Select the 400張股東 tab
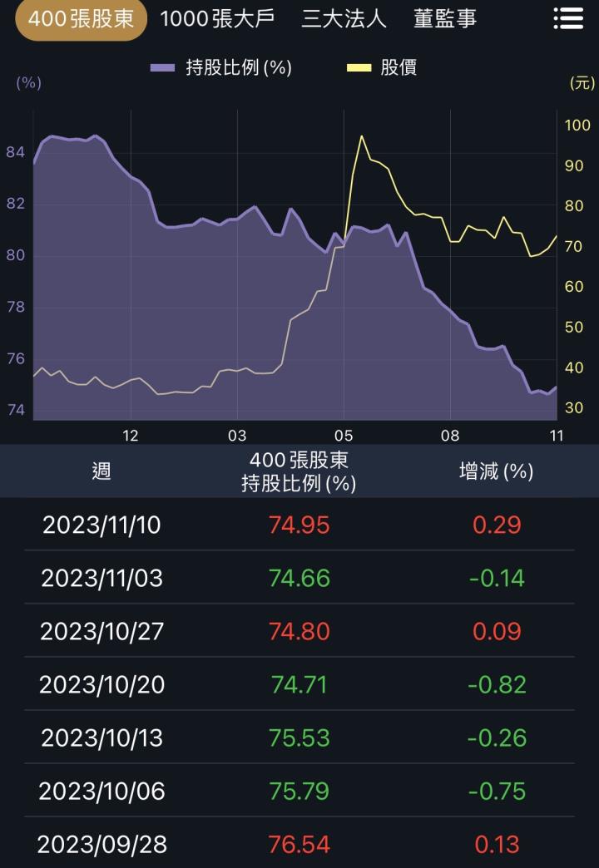This screenshot has height=868, width=599. pos(81,19)
